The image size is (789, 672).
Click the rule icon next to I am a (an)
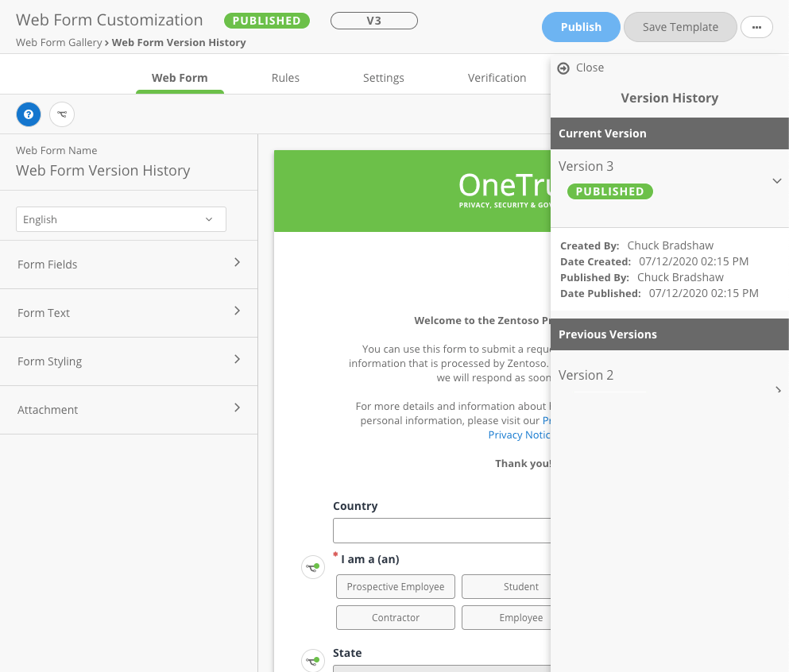coord(313,567)
